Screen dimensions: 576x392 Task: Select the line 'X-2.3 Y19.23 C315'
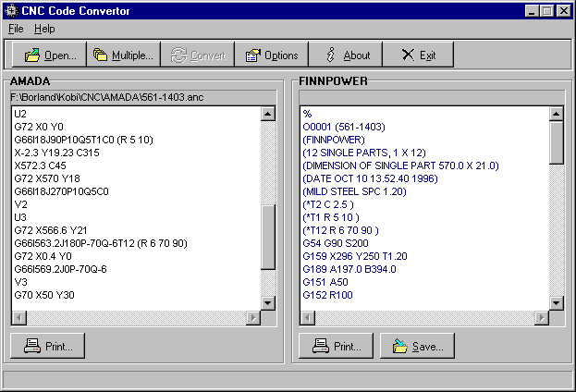click(x=56, y=153)
